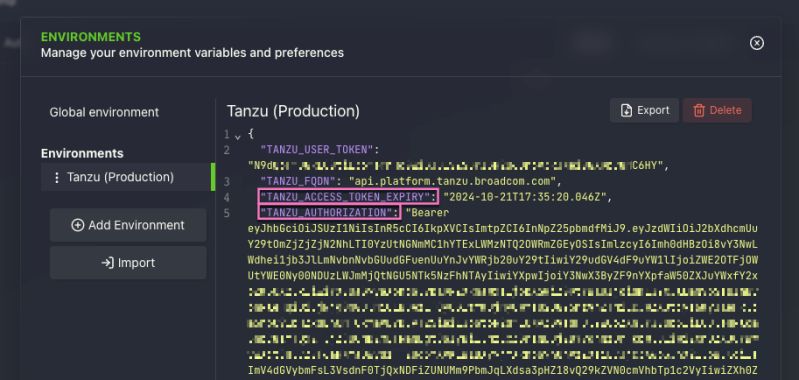
Task: Close the Environments dialog
Action: [757, 43]
